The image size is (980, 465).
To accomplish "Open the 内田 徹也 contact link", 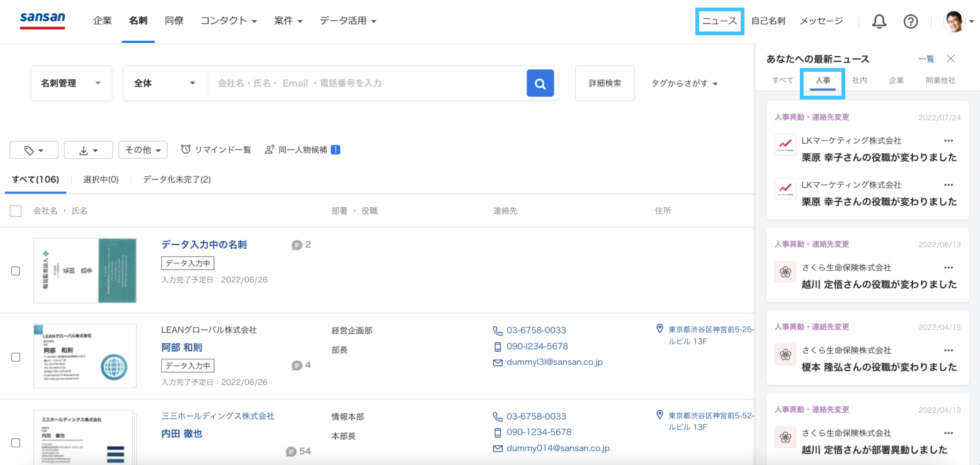I will click(x=182, y=434).
